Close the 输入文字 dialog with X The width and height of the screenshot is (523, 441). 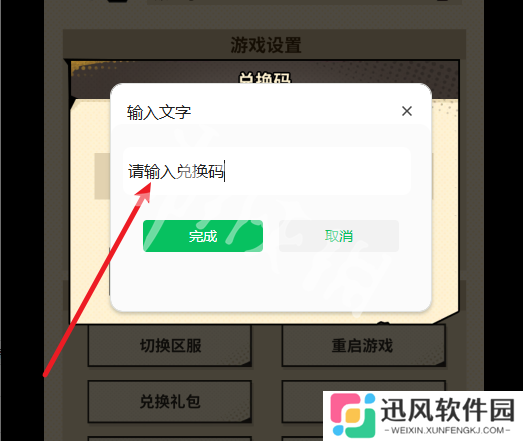pos(407,111)
